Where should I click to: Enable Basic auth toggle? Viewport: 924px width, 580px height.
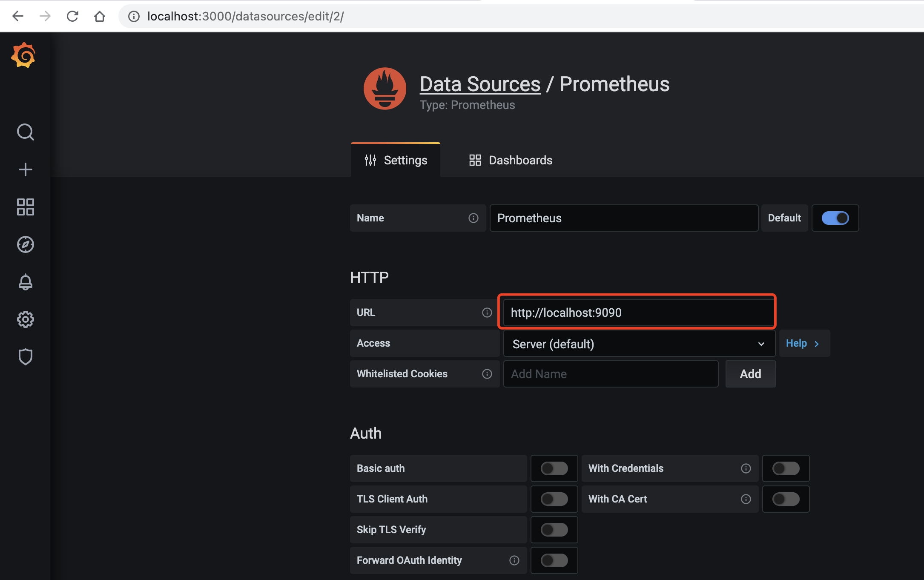(x=554, y=468)
